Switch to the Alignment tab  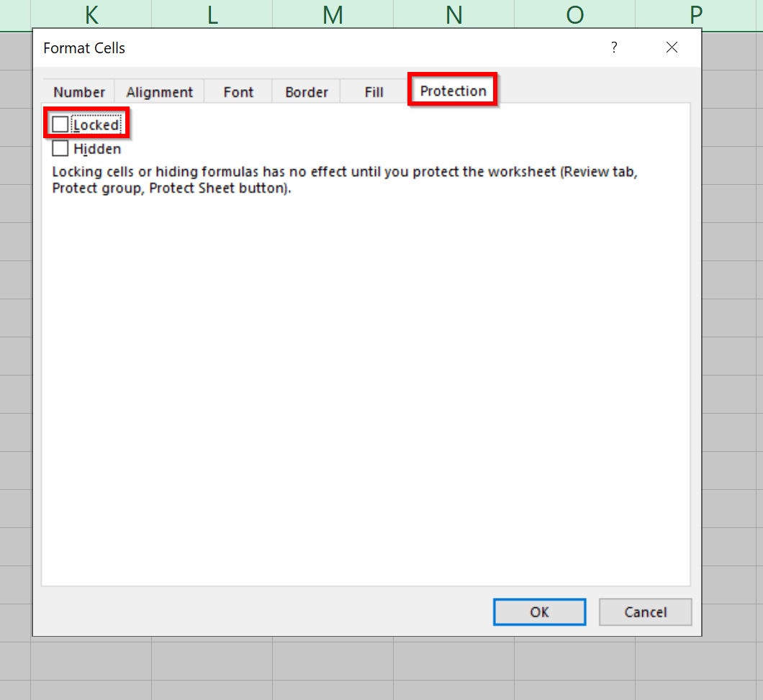point(159,91)
